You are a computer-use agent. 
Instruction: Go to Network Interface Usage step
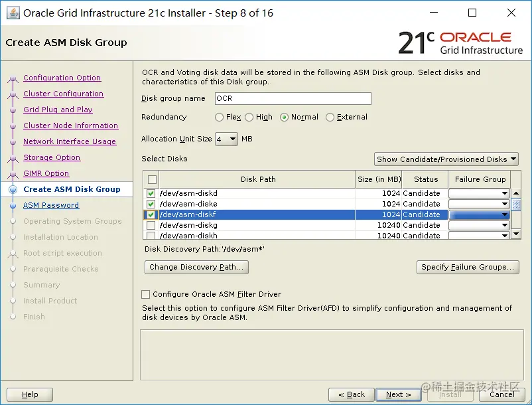pyautogui.click(x=70, y=141)
